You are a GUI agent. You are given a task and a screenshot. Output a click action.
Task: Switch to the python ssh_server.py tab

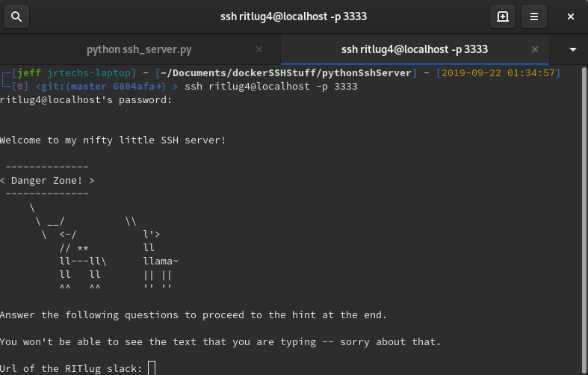point(139,50)
